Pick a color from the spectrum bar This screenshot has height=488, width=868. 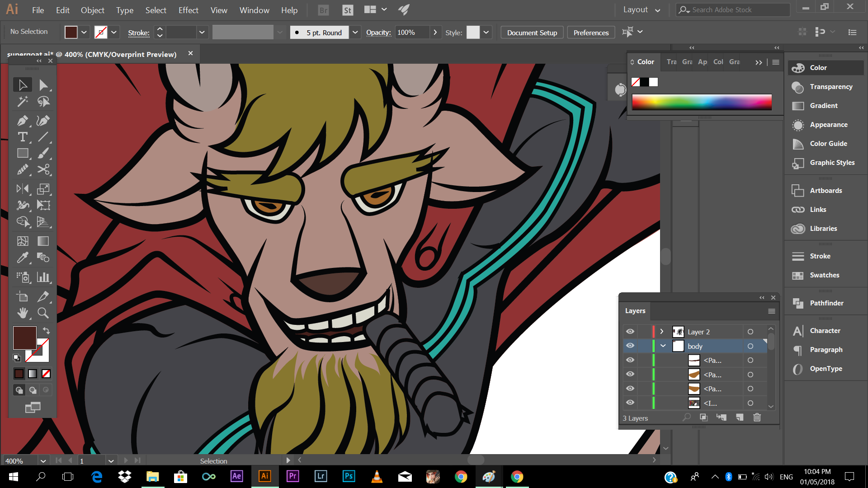pyautogui.click(x=701, y=102)
